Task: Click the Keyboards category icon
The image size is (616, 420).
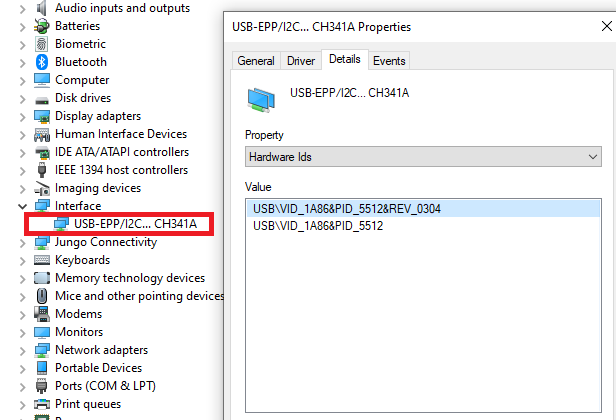Action: tap(42, 260)
